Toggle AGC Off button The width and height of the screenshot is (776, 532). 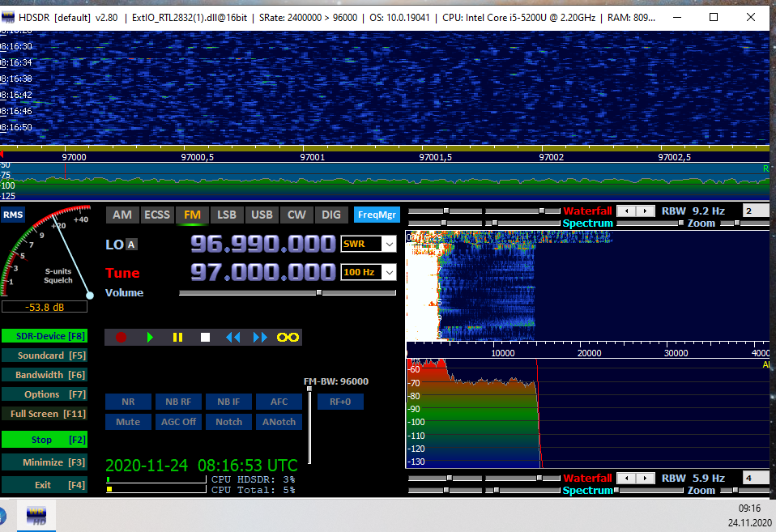click(178, 422)
